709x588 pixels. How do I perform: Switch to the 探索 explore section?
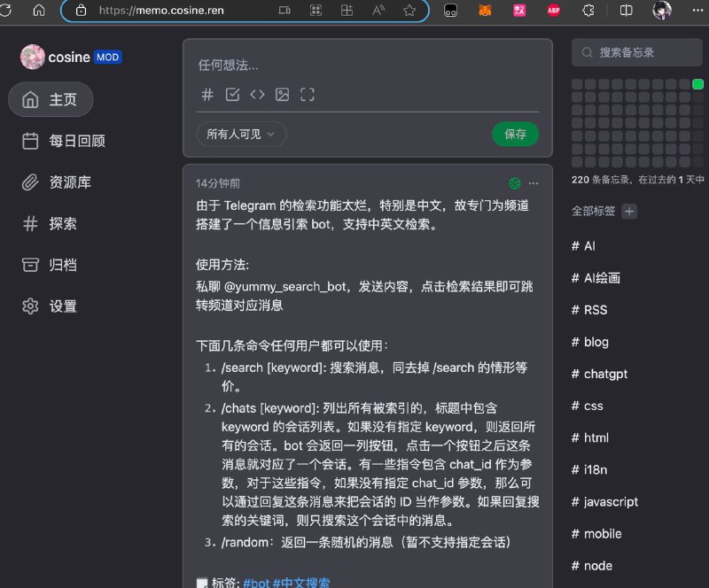tap(51, 224)
